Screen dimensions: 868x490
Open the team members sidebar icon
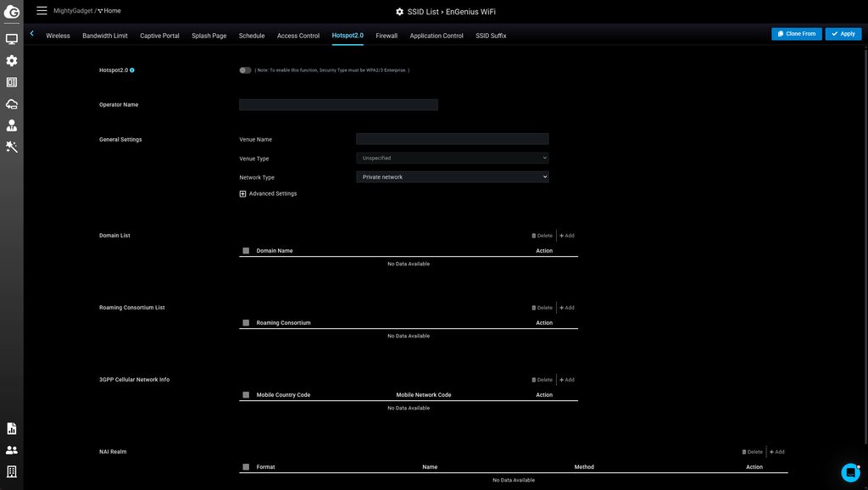pos(12,450)
